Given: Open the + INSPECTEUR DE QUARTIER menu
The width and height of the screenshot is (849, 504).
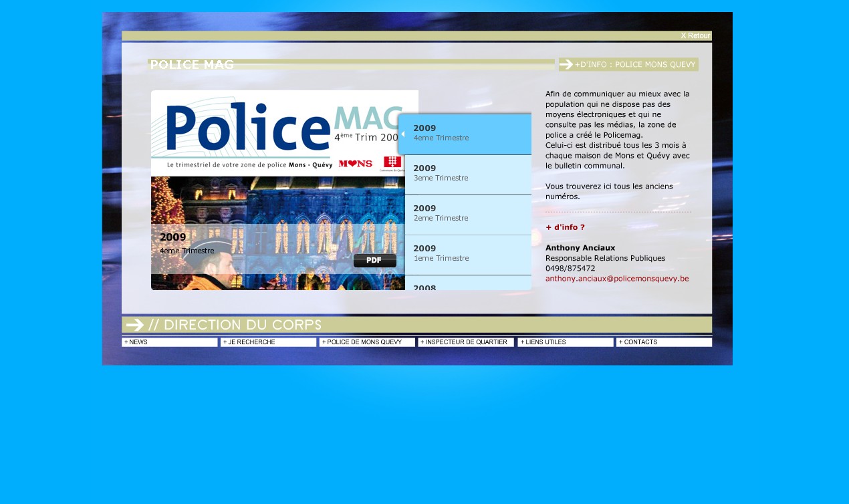Looking at the screenshot, I should point(466,342).
